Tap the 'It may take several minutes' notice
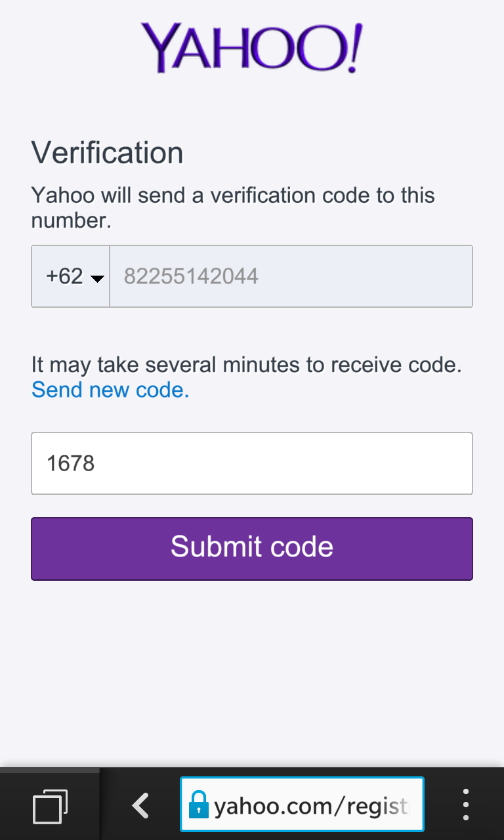 point(246,365)
